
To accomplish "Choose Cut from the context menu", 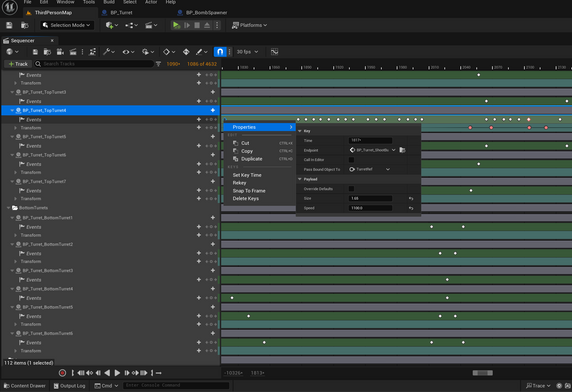I will click(259, 143).
